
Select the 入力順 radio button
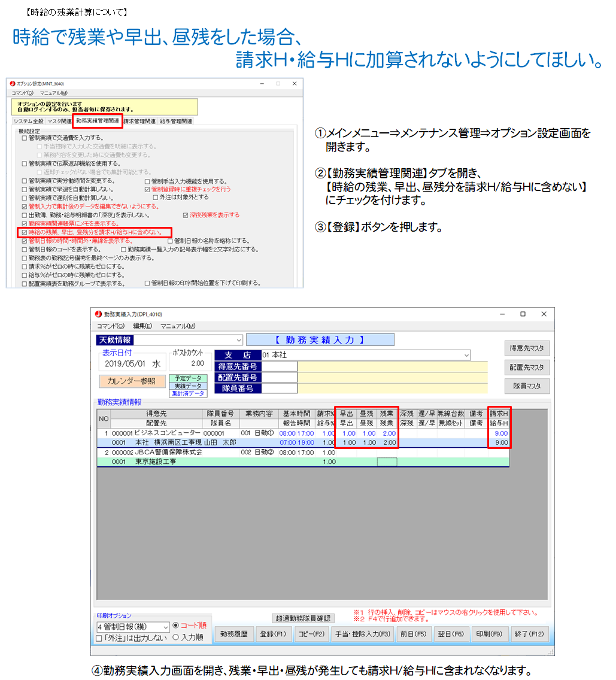tap(176, 637)
